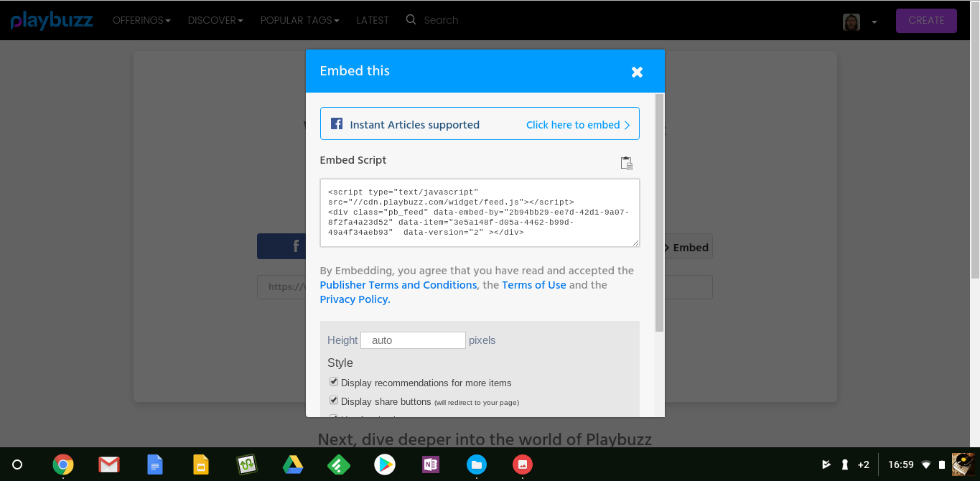This screenshot has height=481, width=980.
Task: Expand the Popular Tags dropdown
Action: pos(300,20)
